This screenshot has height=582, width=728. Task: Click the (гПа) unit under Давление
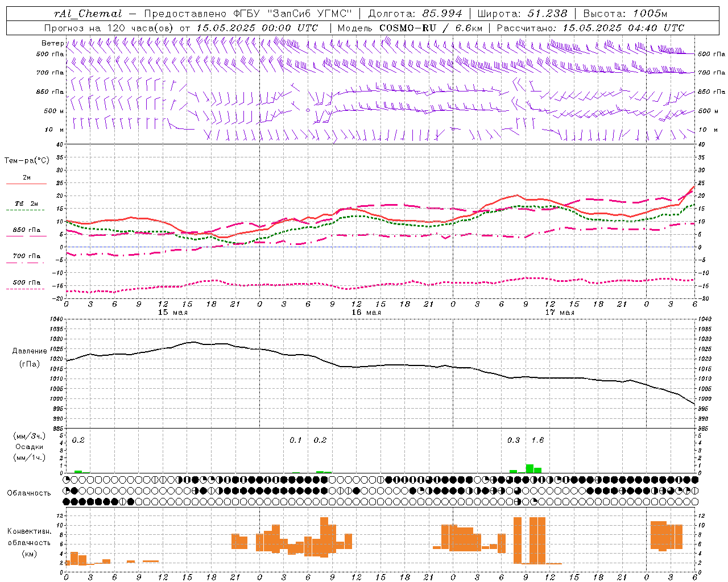[x=30, y=364]
